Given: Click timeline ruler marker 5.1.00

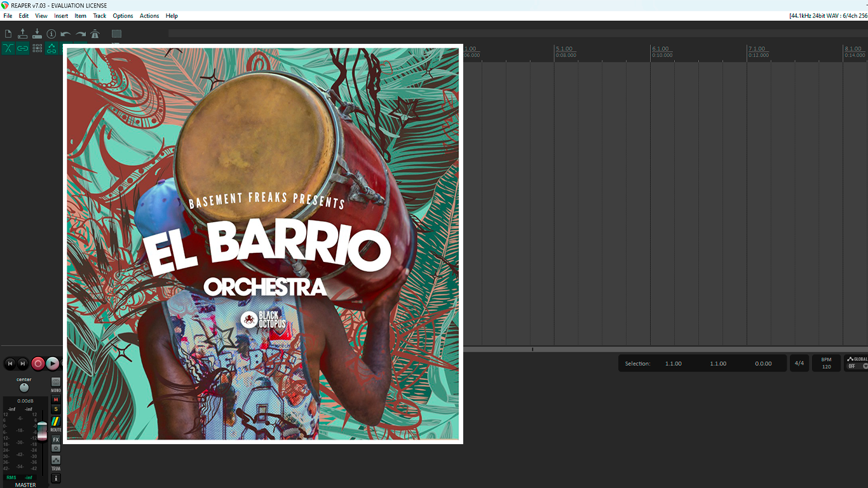Looking at the screenshot, I should tap(564, 49).
